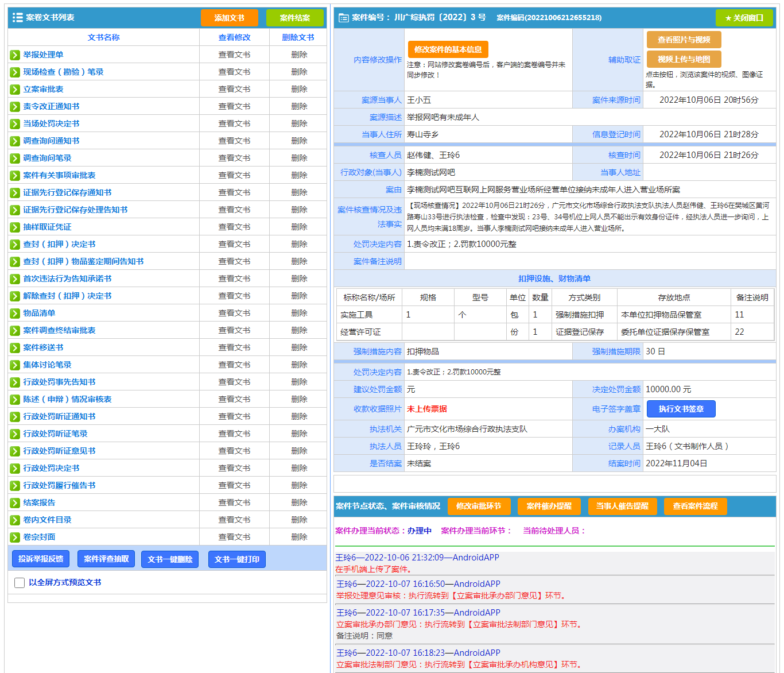Viewport: 784px width, 673px height.
Task: Open 查看文书 for 举报处理单
Action: tap(234, 55)
